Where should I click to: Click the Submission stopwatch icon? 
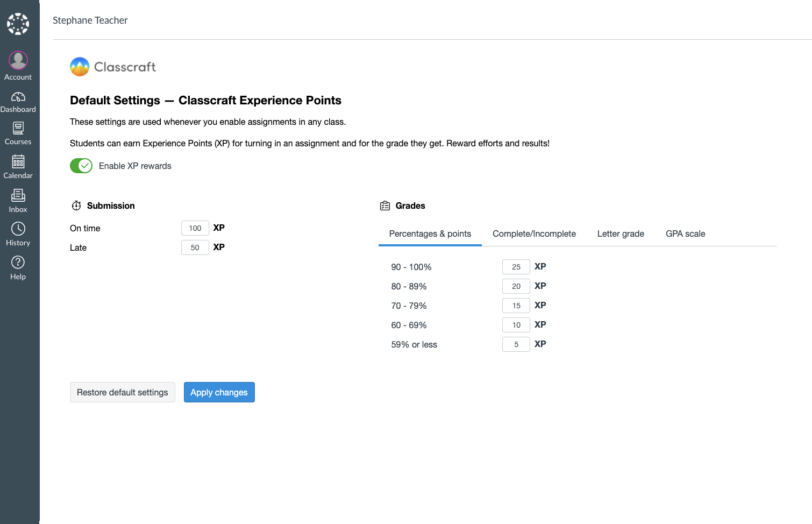76,206
